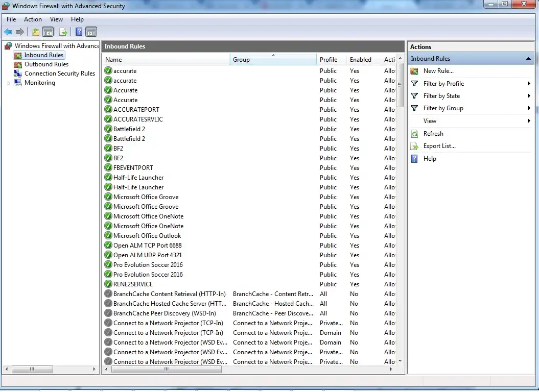Expand the Monitoring tree node
The height and width of the screenshot is (392, 539).
[9, 83]
